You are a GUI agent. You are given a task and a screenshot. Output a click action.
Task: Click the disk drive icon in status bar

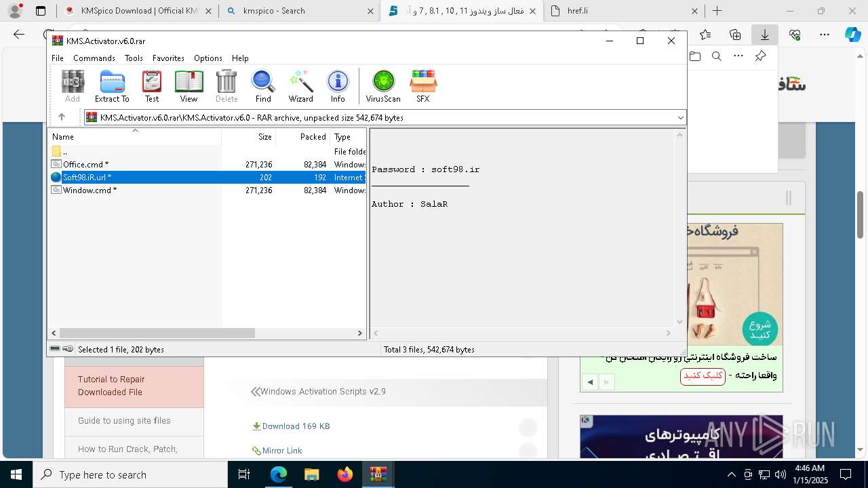[x=55, y=349]
